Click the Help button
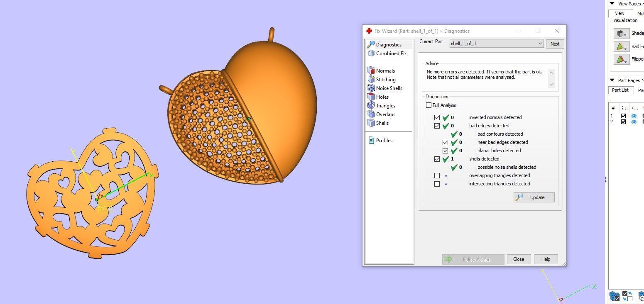The height and width of the screenshot is (304, 644). (546, 259)
